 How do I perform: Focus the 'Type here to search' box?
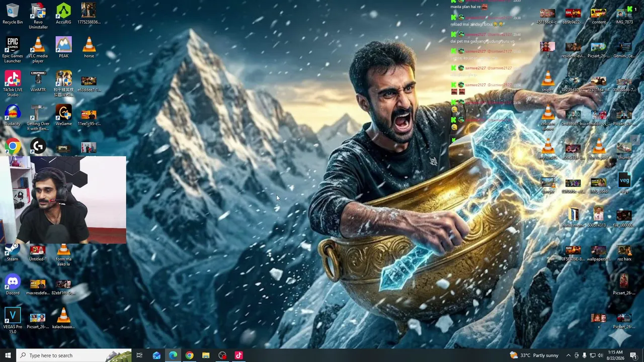[x=73, y=355]
